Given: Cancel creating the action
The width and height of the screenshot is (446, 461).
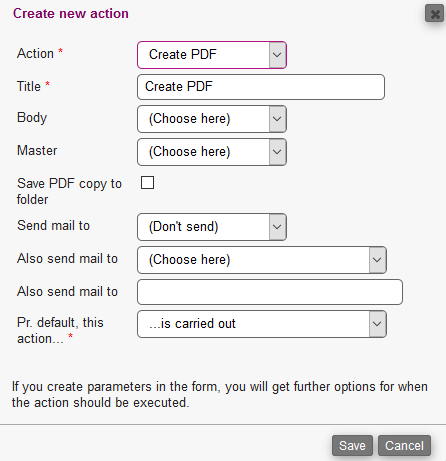Looking at the screenshot, I should 404,445.
